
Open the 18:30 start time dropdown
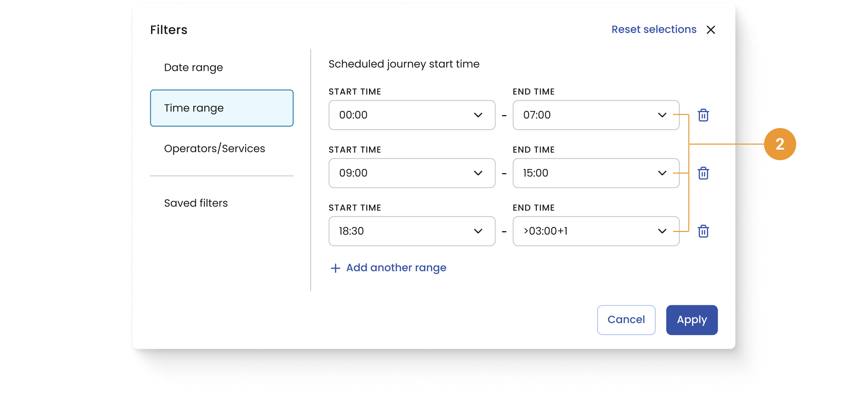click(x=412, y=231)
